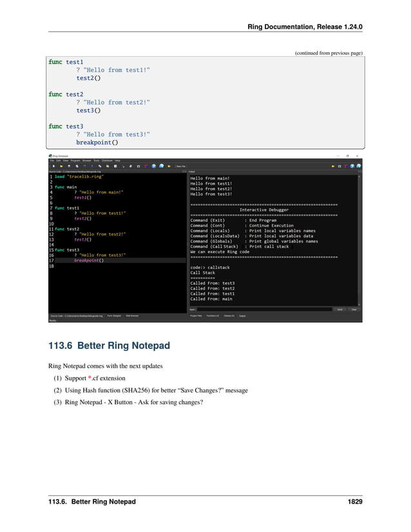Switch to the Functions (0) tab

(213, 316)
